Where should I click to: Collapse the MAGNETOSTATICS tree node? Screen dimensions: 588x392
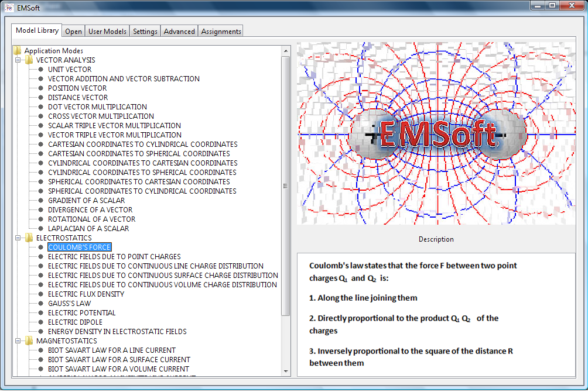(18, 341)
